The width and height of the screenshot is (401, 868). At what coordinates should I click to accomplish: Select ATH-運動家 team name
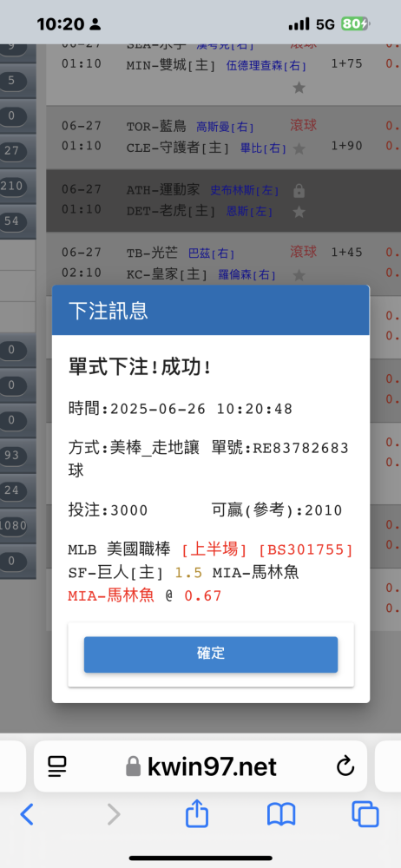coord(163,189)
